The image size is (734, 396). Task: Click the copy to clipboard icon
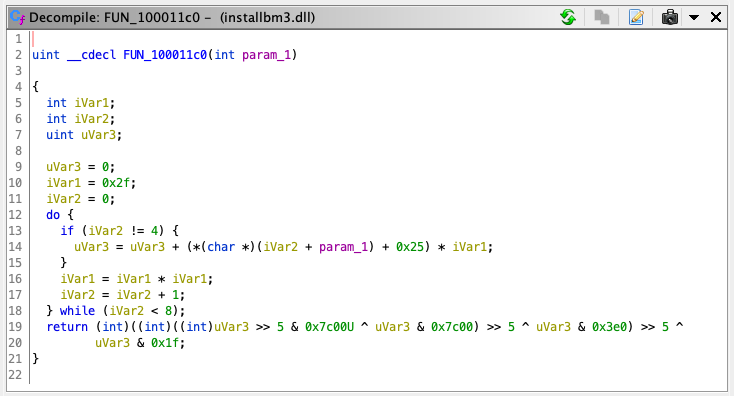[602, 17]
